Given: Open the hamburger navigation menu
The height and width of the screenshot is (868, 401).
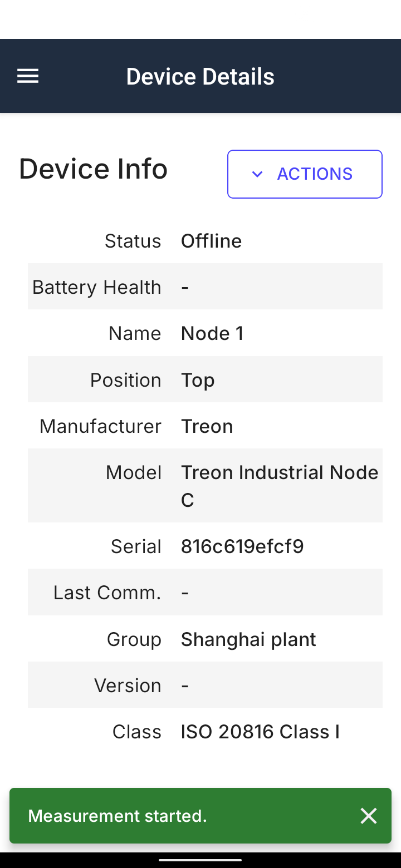Looking at the screenshot, I should 28,76.
